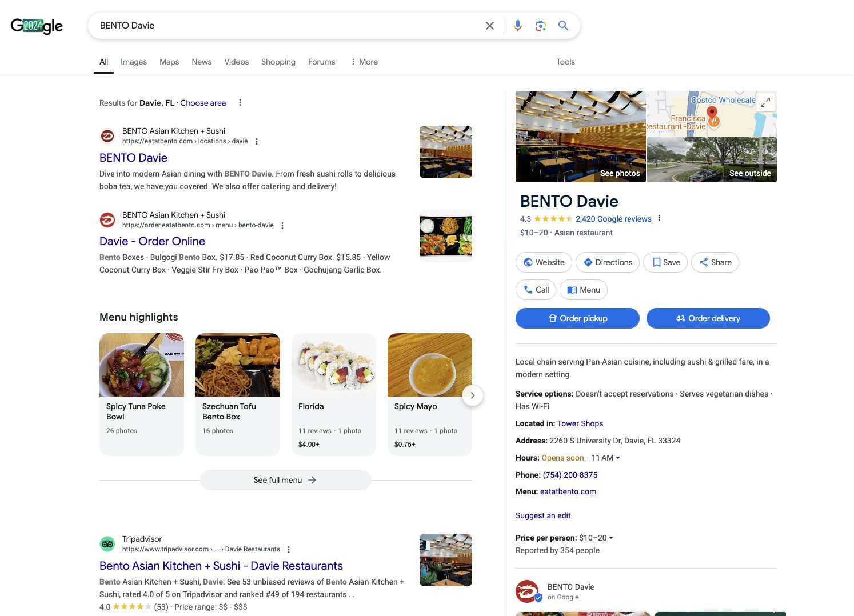Click the blue search magnifier icon
The height and width of the screenshot is (616, 854).
coord(564,26)
